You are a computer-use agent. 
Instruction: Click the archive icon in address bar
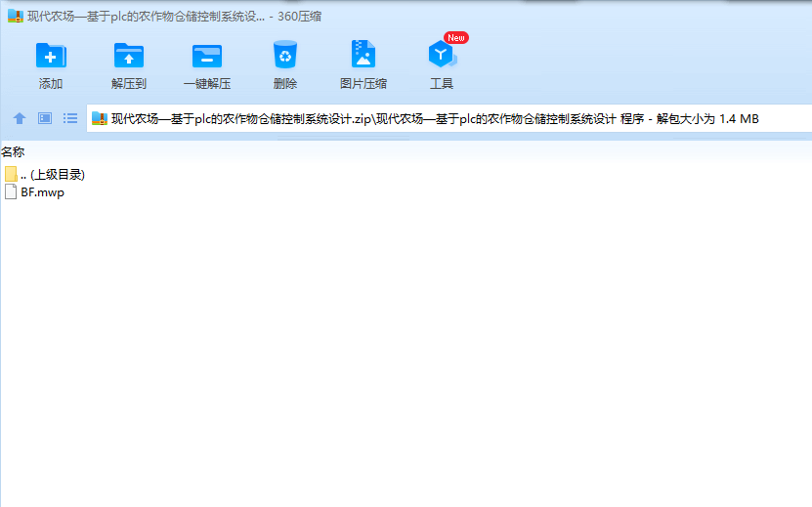[100, 118]
